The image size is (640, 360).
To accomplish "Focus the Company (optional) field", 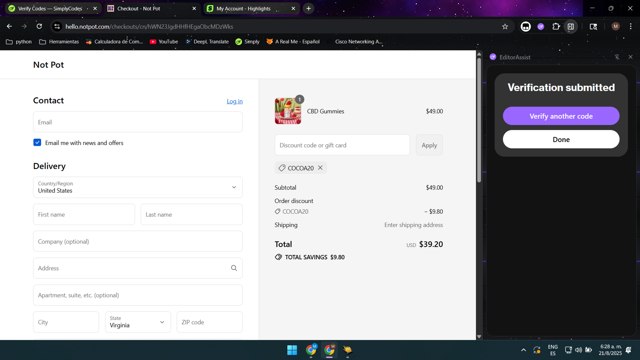I will (138, 241).
